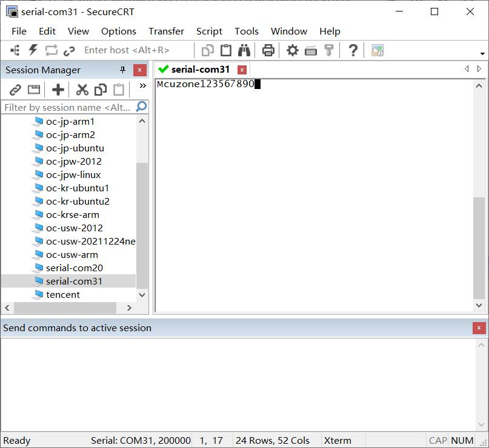Click the Paste icon in Session Manager
This screenshot has height=448, width=489.
pos(119,90)
